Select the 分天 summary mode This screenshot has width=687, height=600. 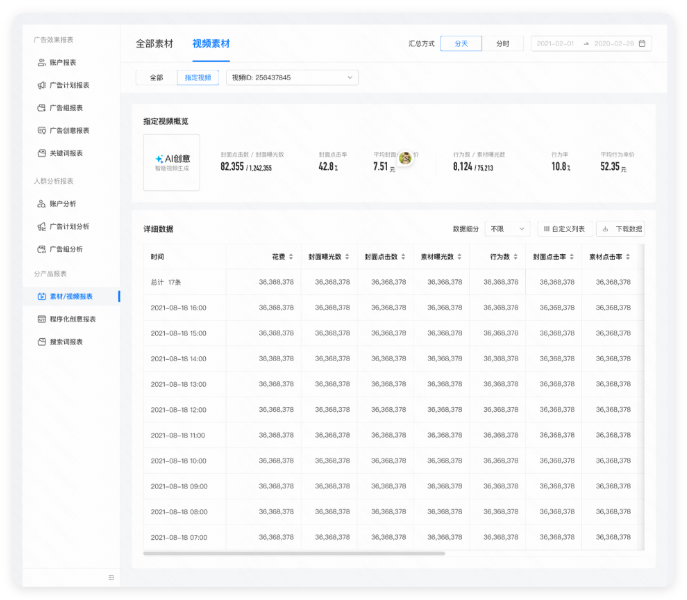(x=461, y=44)
